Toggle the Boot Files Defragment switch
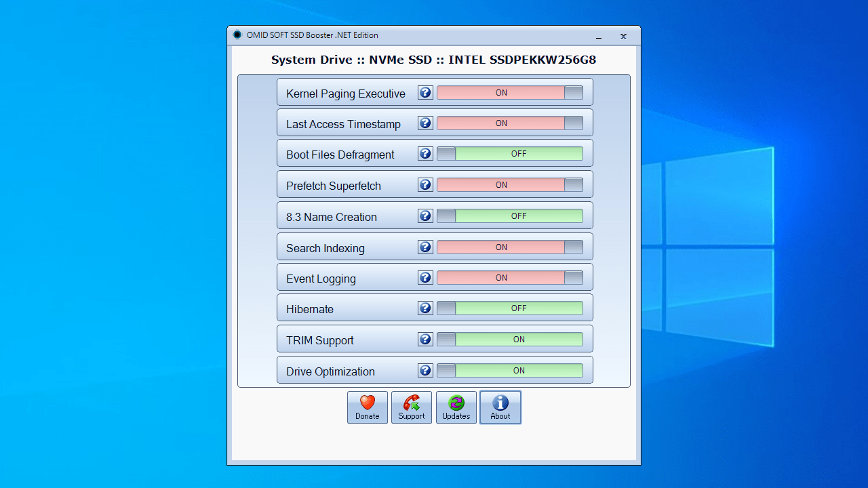 [510, 154]
